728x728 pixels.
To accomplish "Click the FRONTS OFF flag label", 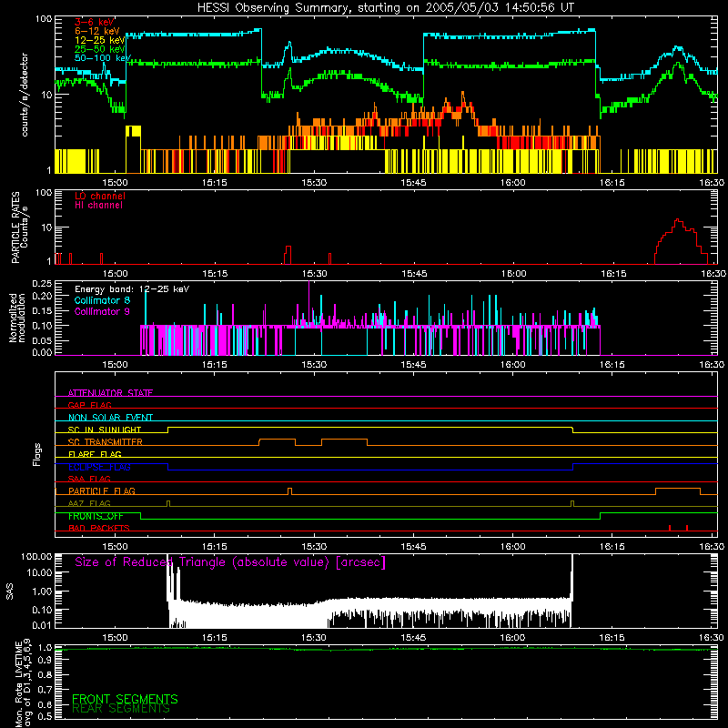I will pyautogui.click(x=96, y=516).
